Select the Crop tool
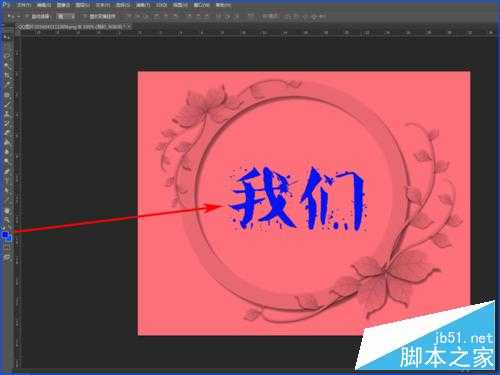 7,75
